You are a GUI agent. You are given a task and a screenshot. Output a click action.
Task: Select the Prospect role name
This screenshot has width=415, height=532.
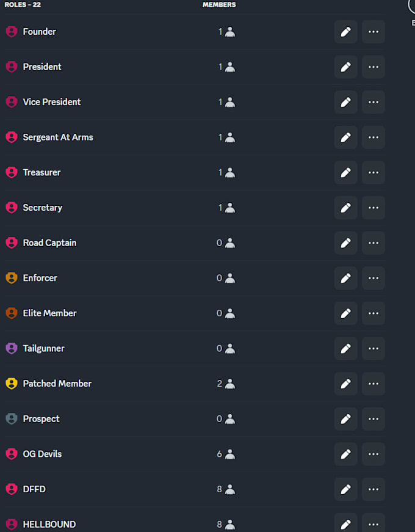[x=41, y=418]
